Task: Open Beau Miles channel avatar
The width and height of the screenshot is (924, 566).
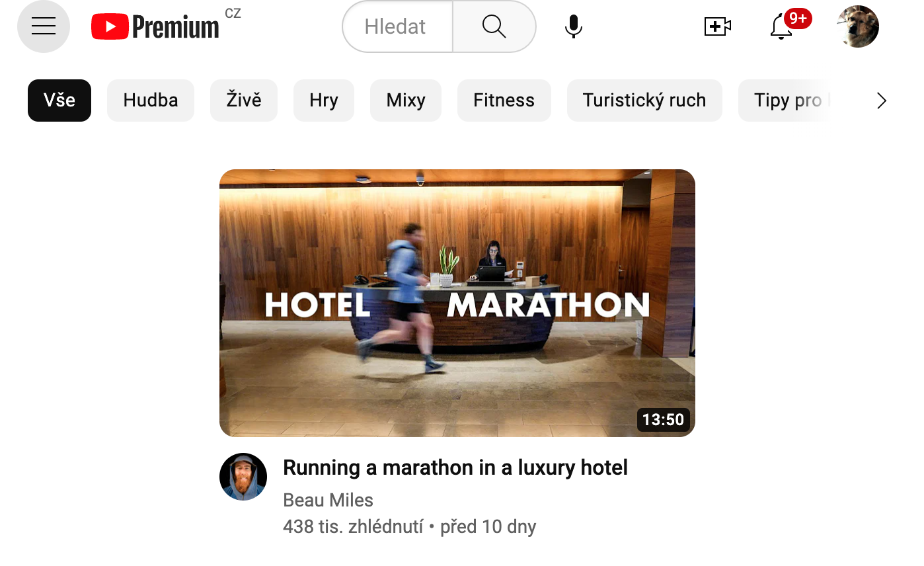Action: tap(243, 477)
